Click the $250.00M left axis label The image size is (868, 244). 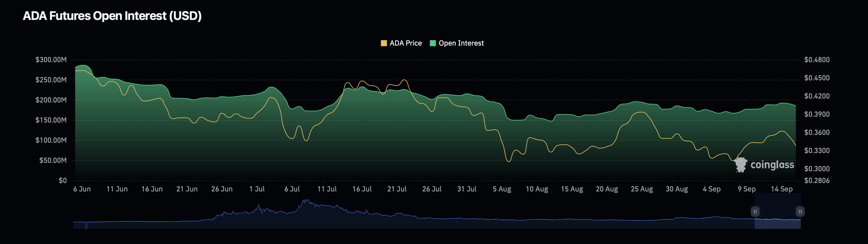pos(51,80)
